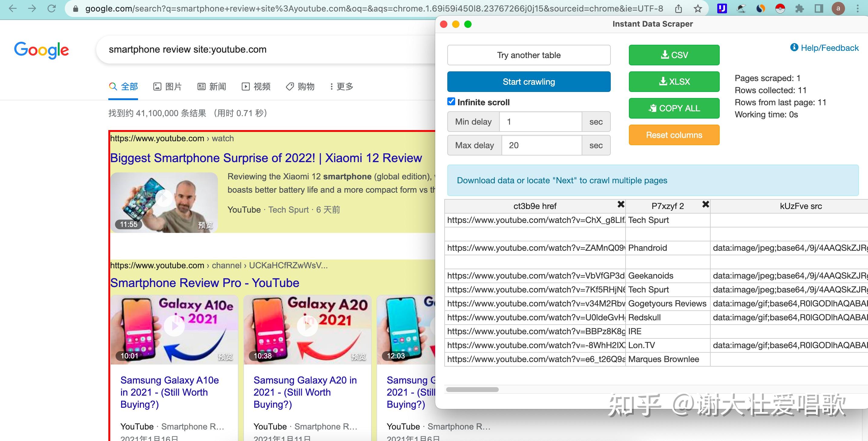Switch to the 图片 images tab
The image size is (868, 441).
pyautogui.click(x=167, y=87)
